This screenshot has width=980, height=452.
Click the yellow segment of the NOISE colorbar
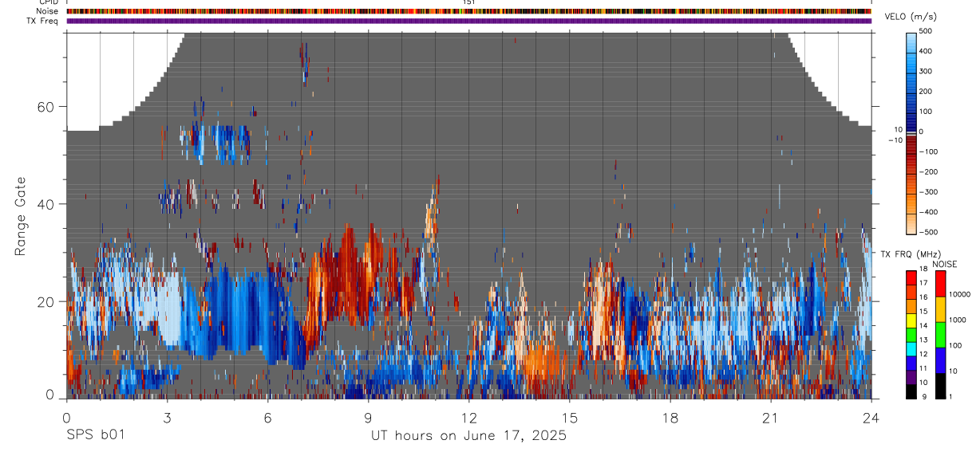(939, 309)
